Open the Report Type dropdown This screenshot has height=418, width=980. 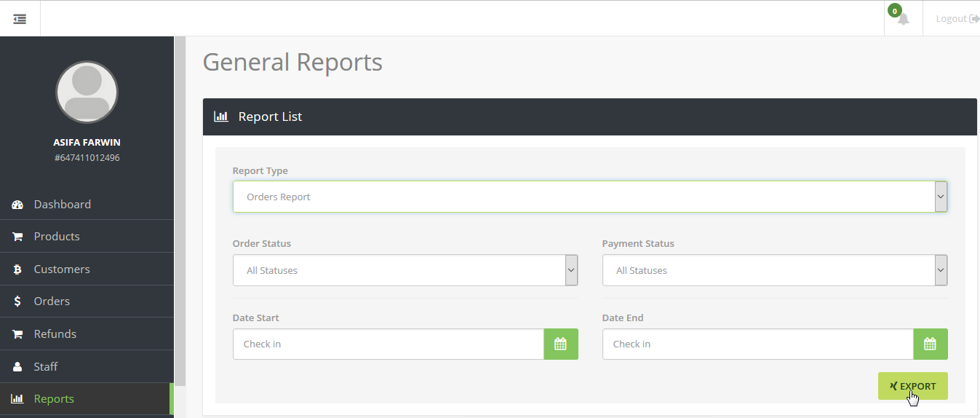(x=590, y=197)
